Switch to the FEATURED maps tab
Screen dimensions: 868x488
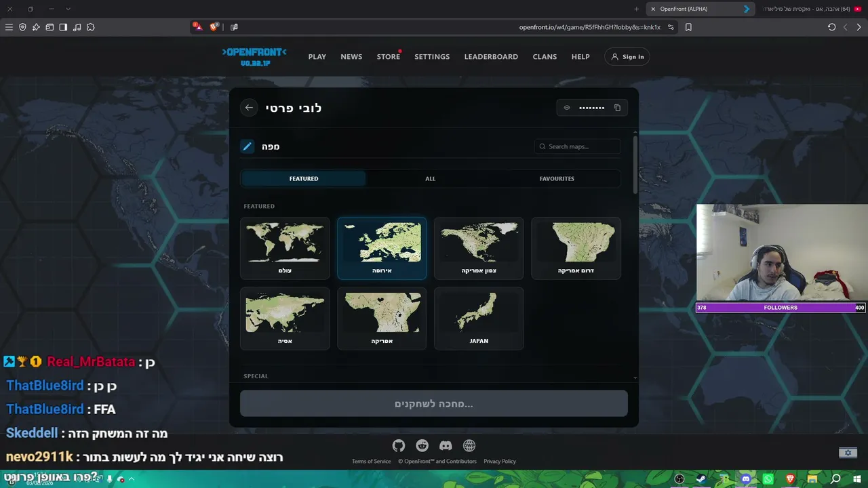304,179
